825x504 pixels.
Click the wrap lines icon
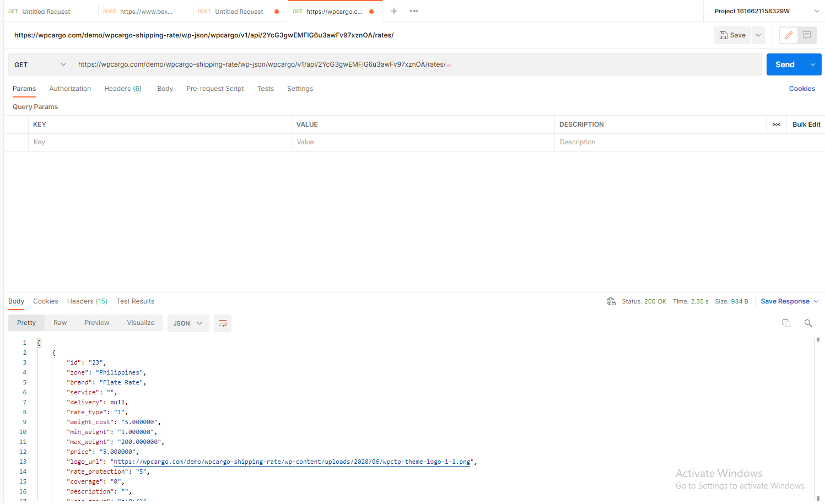tap(223, 323)
